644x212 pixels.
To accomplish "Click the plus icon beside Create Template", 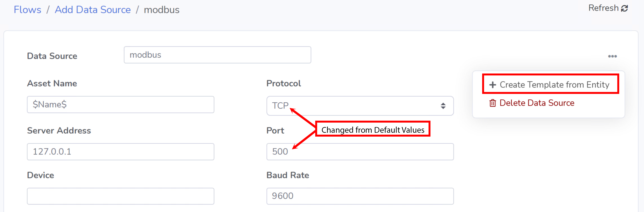I will (493, 85).
